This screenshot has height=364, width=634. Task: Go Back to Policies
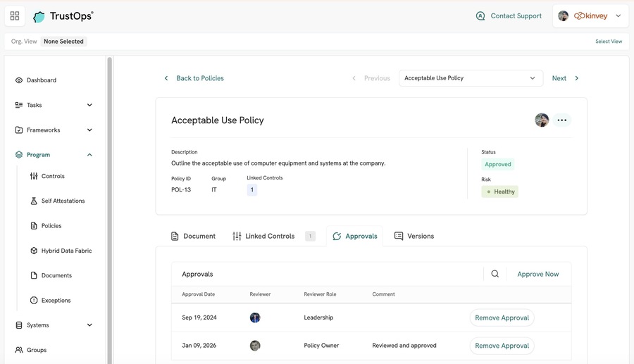click(x=200, y=78)
